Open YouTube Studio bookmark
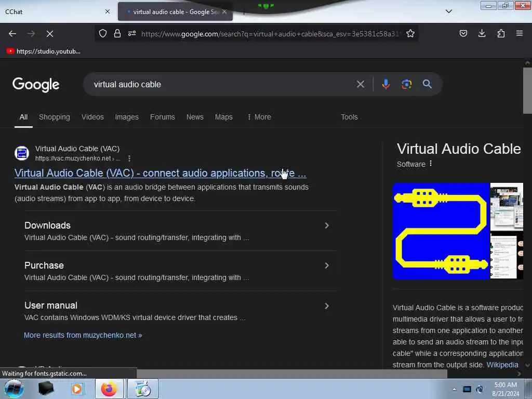532x399 pixels. coord(44,51)
